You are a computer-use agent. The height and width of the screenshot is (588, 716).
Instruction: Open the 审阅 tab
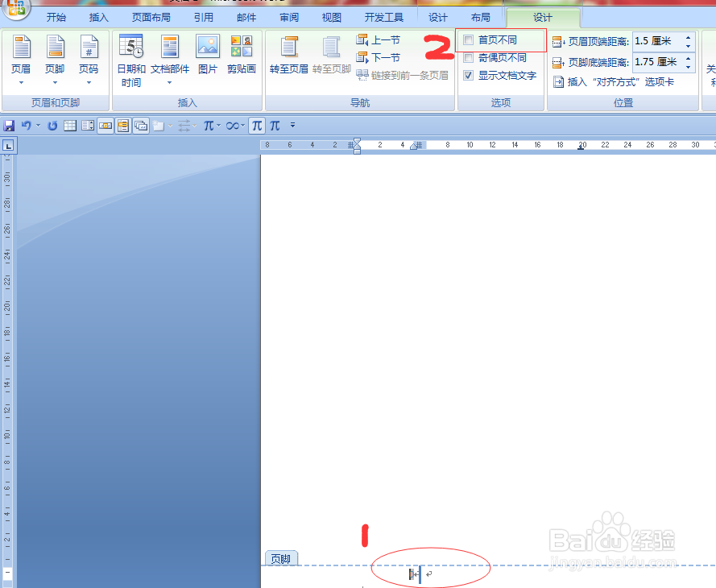289,18
